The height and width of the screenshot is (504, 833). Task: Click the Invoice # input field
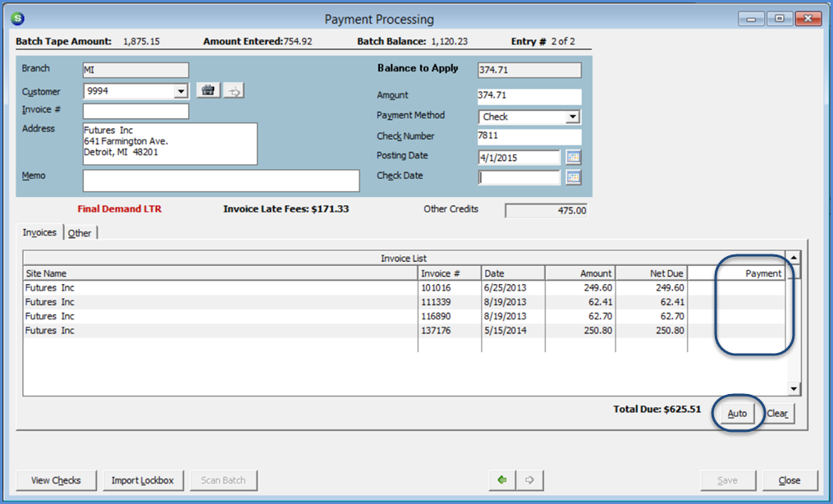[135, 111]
